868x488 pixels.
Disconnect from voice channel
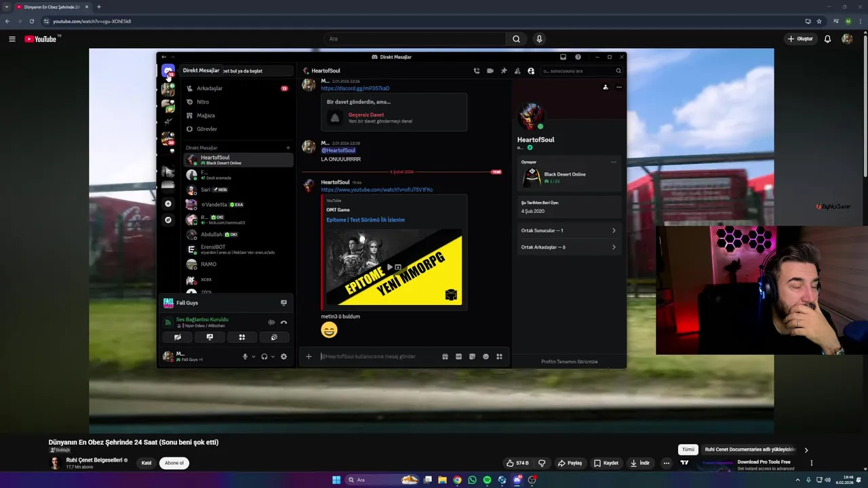click(283, 323)
